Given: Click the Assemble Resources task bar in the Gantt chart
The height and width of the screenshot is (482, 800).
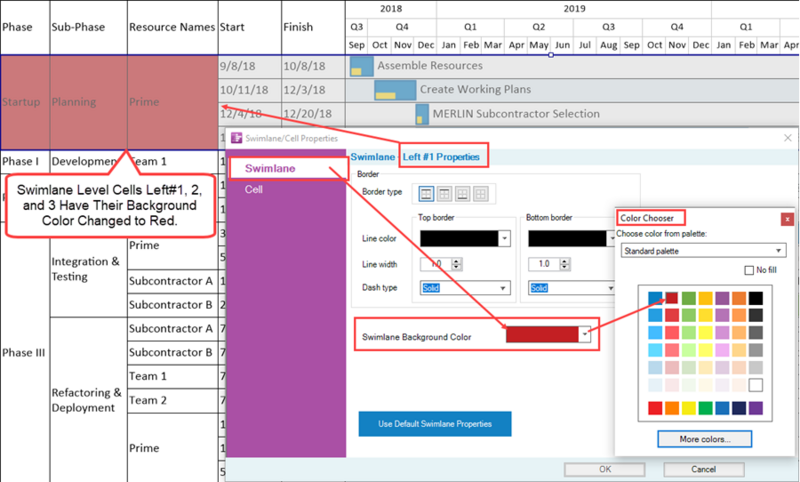Looking at the screenshot, I should tap(362, 67).
